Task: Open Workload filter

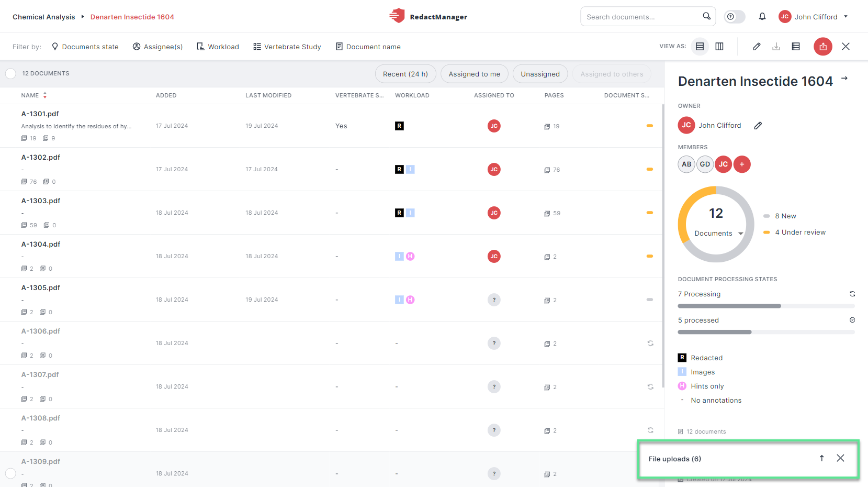Action: click(x=218, y=47)
